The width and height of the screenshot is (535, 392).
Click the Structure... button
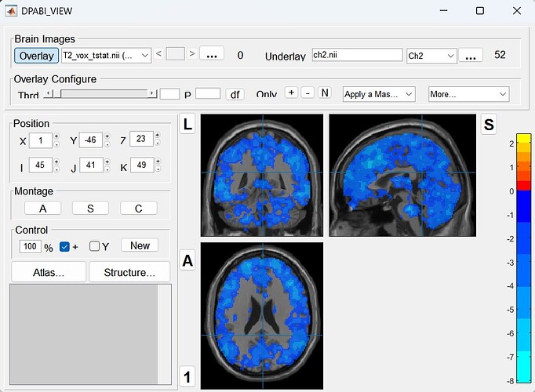pos(129,272)
